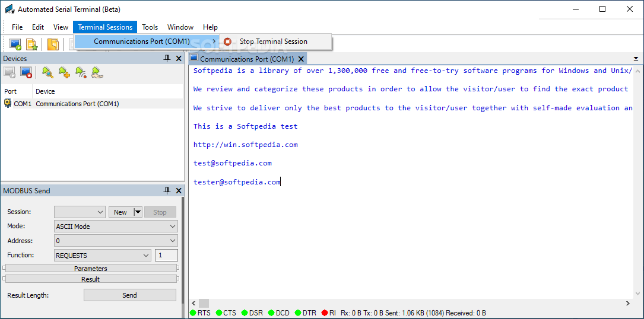This screenshot has width=644, height=319.
Task: Open the View menu
Action: (61, 27)
